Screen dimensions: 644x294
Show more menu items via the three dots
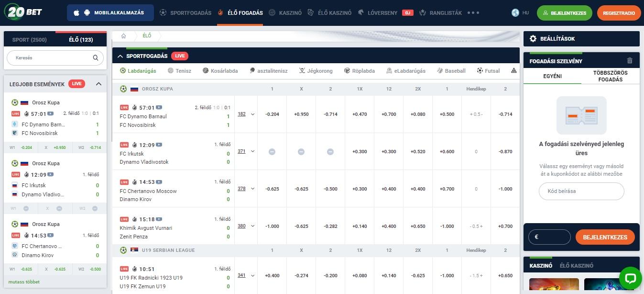pyautogui.click(x=473, y=13)
